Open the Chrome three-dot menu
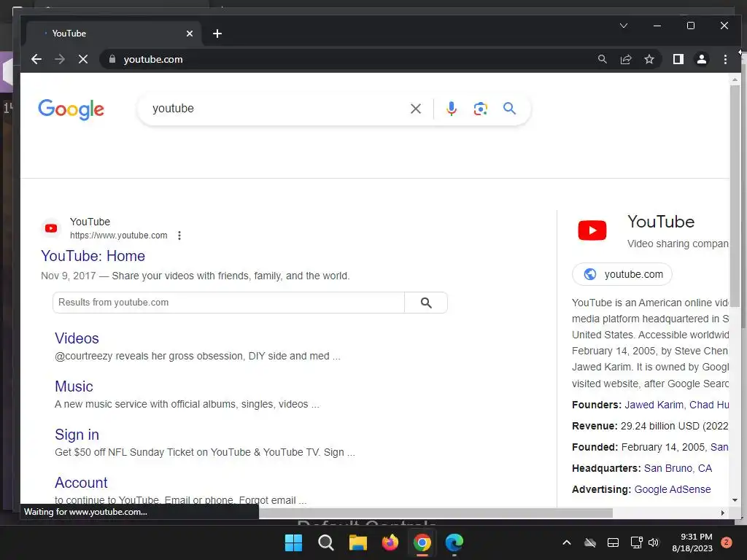 point(725,59)
